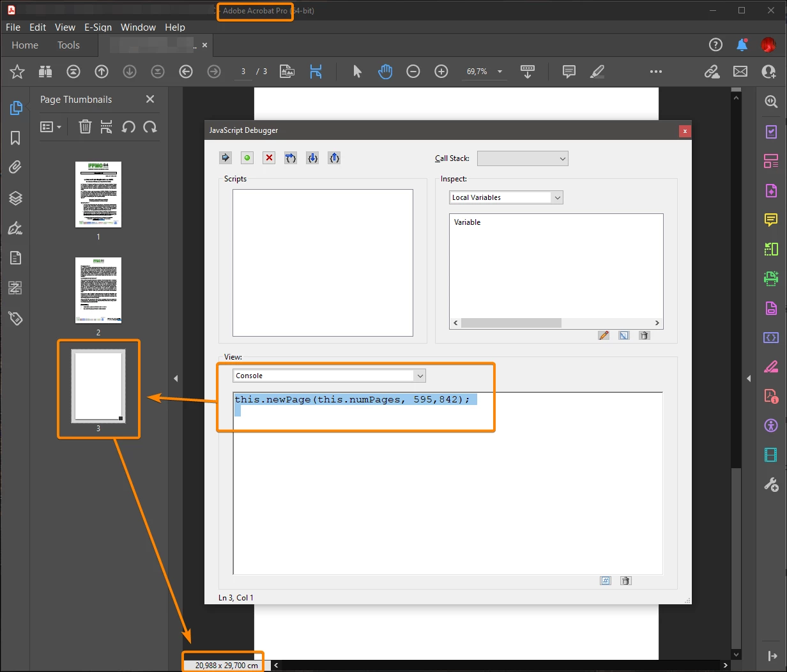Click the Step Into button in the debugger

[x=312, y=158]
